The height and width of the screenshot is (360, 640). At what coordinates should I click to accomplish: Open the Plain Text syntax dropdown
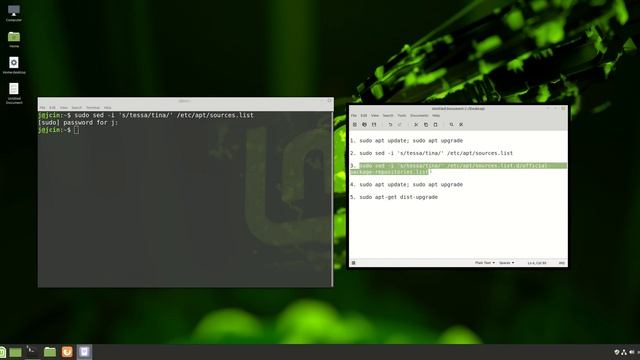click(x=485, y=263)
